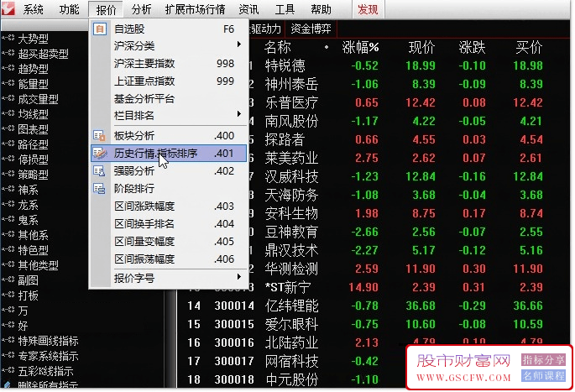Click stock name 乐普医疗
This screenshot has width=575, height=392.
click(291, 102)
